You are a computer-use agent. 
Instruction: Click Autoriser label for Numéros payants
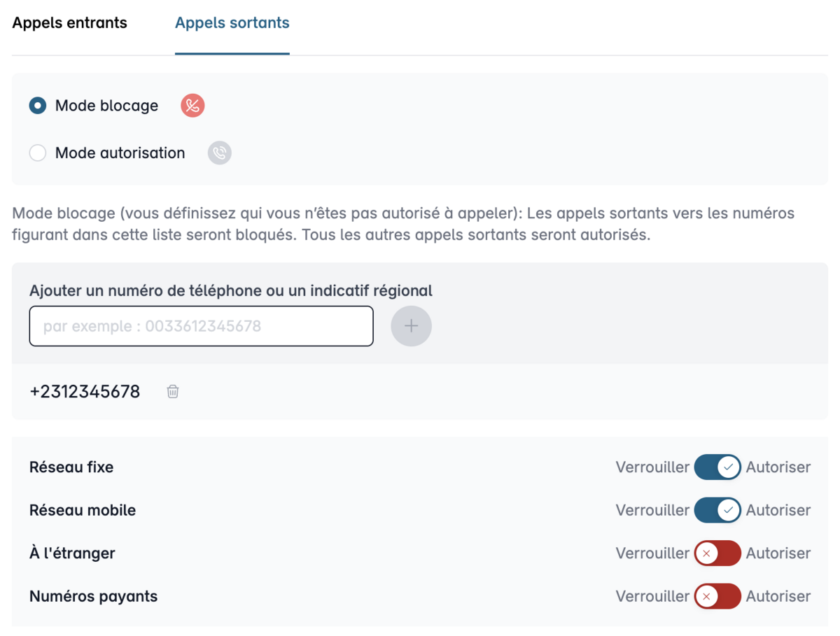778,597
